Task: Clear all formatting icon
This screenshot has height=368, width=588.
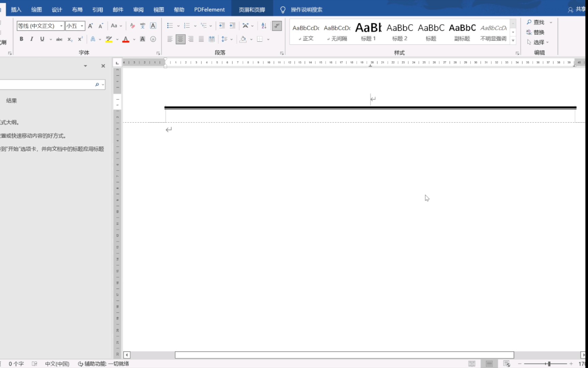Action: (132, 26)
